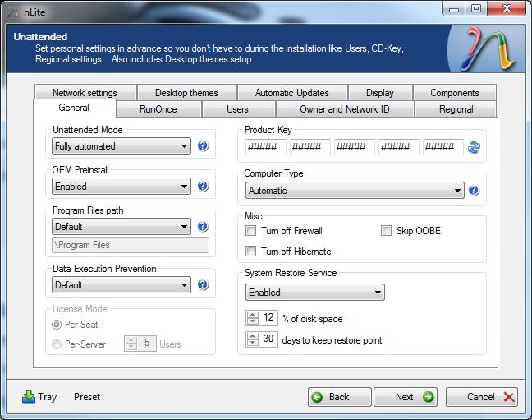Switch to the Desktop themes tab
This screenshot has width=532, height=420.
tap(186, 92)
